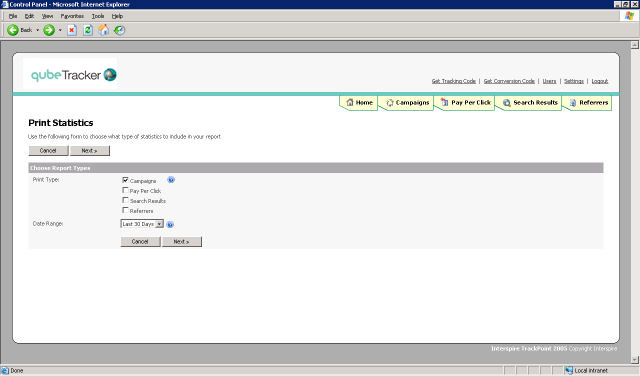This screenshot has height=377, width=640.
Task: Select the Referrers tab
Action: tap(588, 103)
